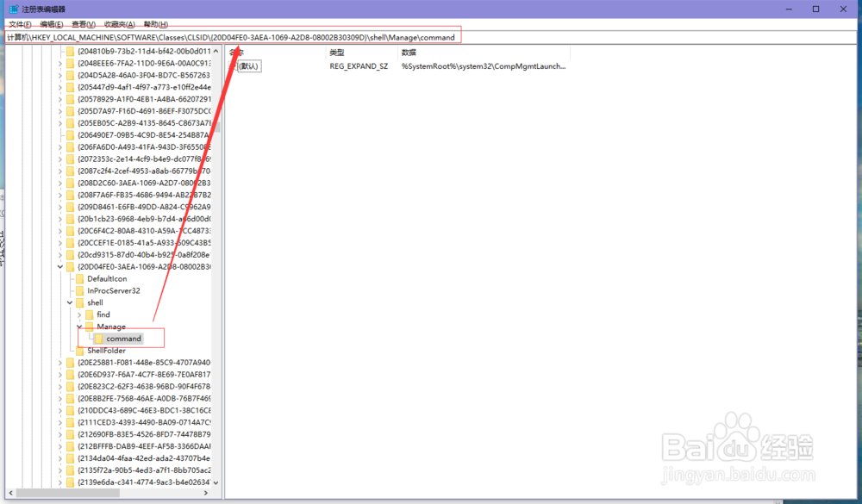Click the command folder icon

(99, 339)
